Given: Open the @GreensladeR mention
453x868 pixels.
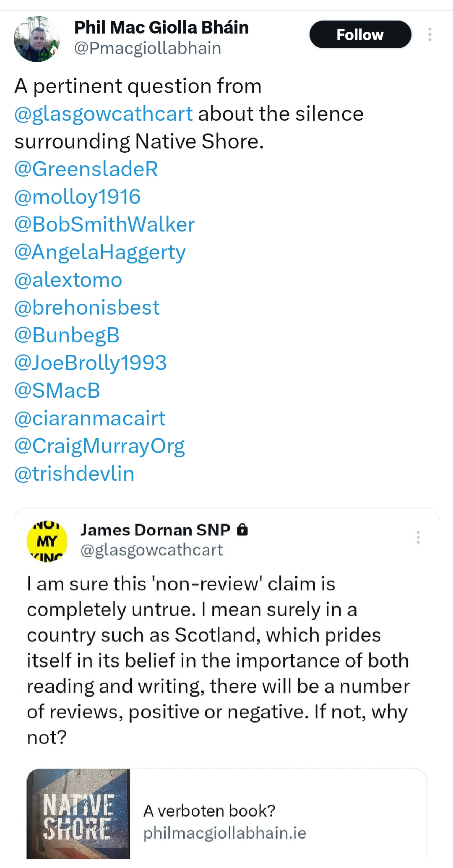Looking at the screenshot, I should [x=86, y=169].
